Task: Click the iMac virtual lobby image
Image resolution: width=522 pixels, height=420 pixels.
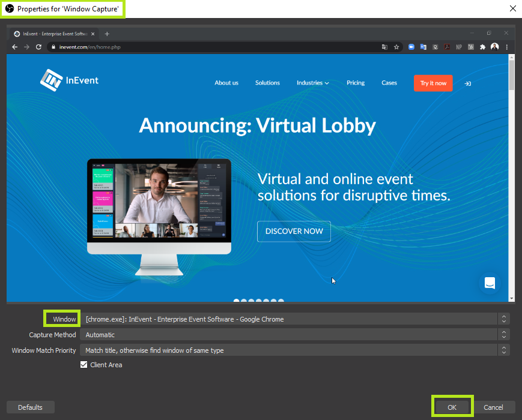Action: click(x=159, y=217)
